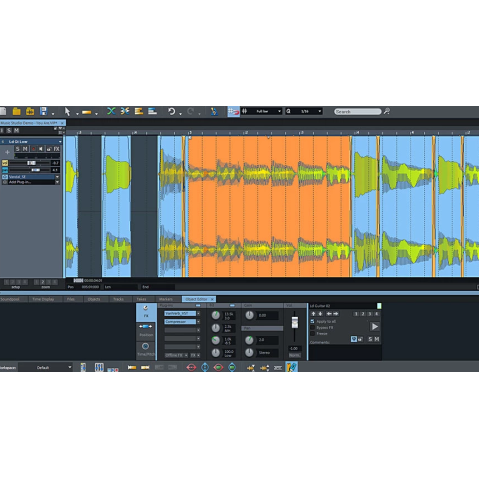Solo the Ld Gt Low track
The height and width of the screenshot is (479, 479).
[x=17, y=149]
